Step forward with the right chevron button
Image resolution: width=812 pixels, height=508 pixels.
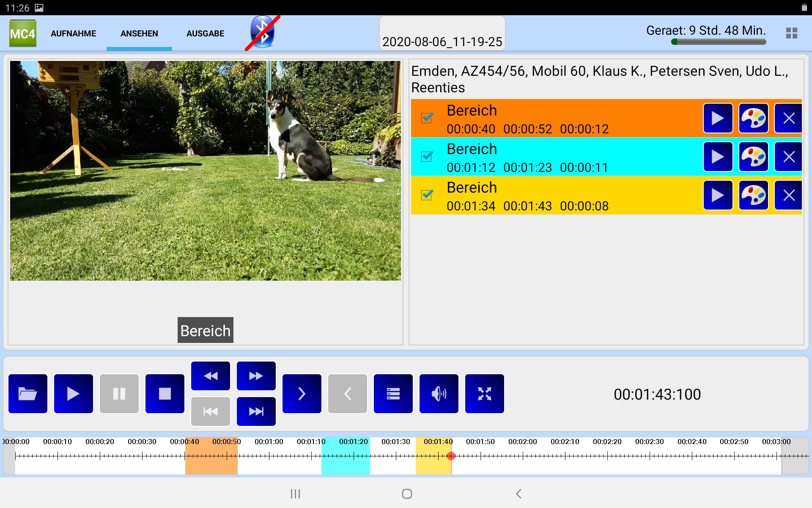coord(302,394)
